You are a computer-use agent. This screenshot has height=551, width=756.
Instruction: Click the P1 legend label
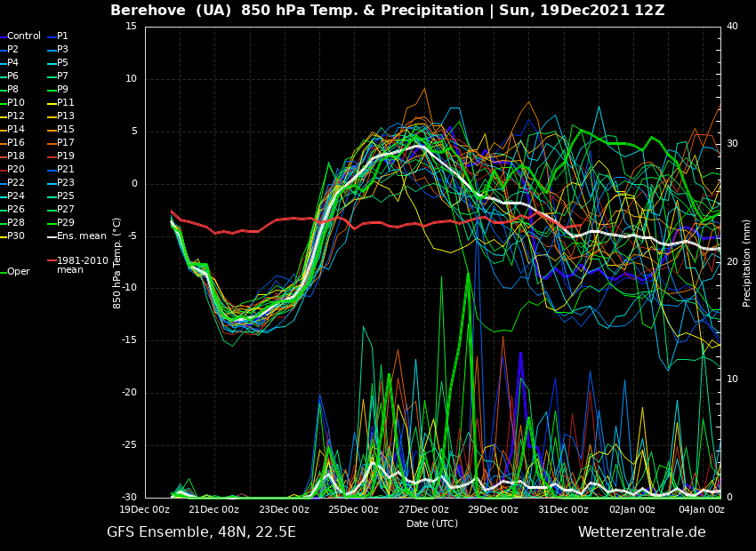tap(62, 36)
